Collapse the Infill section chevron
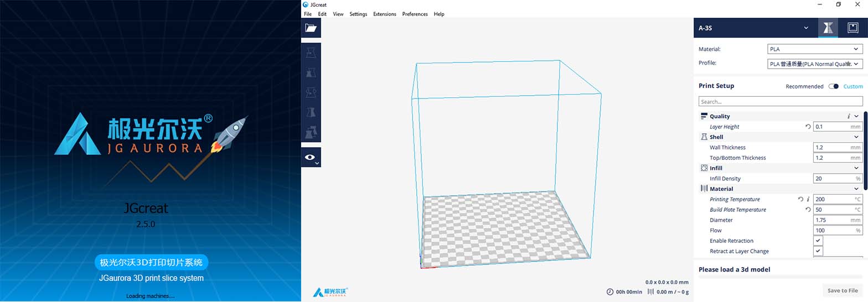The height and width of the screenshot is (302, 868). click(856, 168)
